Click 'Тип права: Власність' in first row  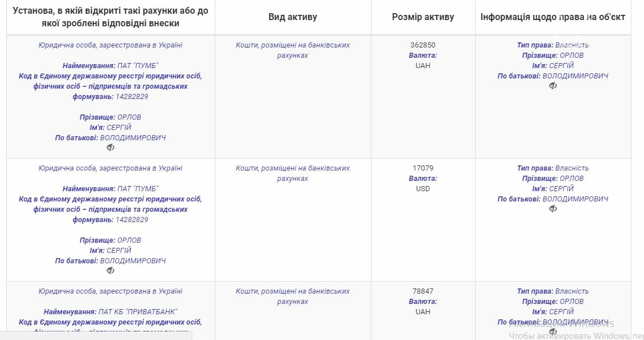(x=553, y=45)
